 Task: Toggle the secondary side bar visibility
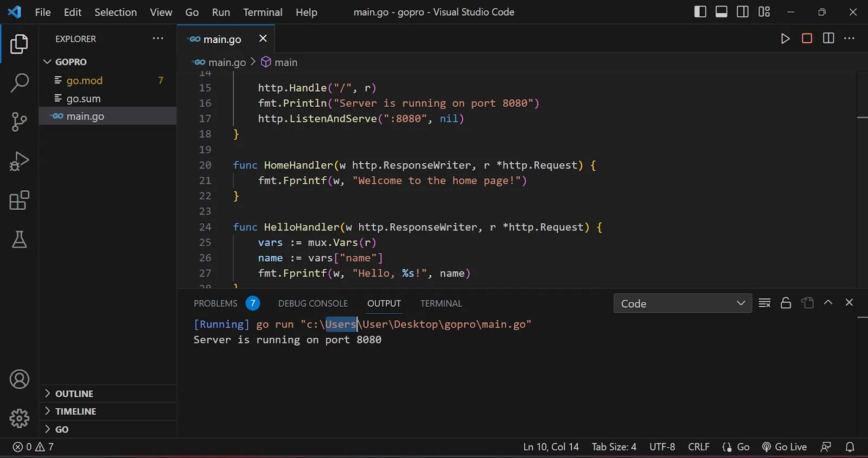(743, 11)
